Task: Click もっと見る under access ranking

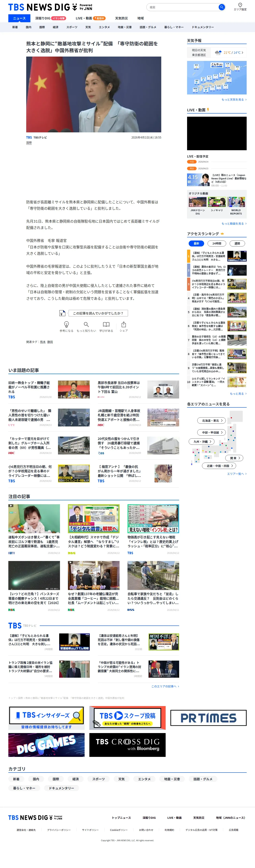Action: click(x=238, y=394)
